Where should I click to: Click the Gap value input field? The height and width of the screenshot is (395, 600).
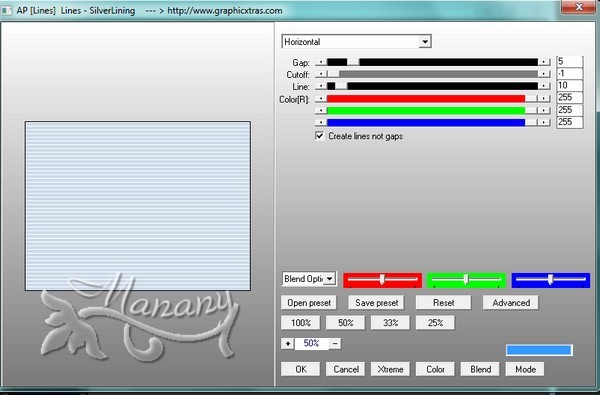click(569, 62)
